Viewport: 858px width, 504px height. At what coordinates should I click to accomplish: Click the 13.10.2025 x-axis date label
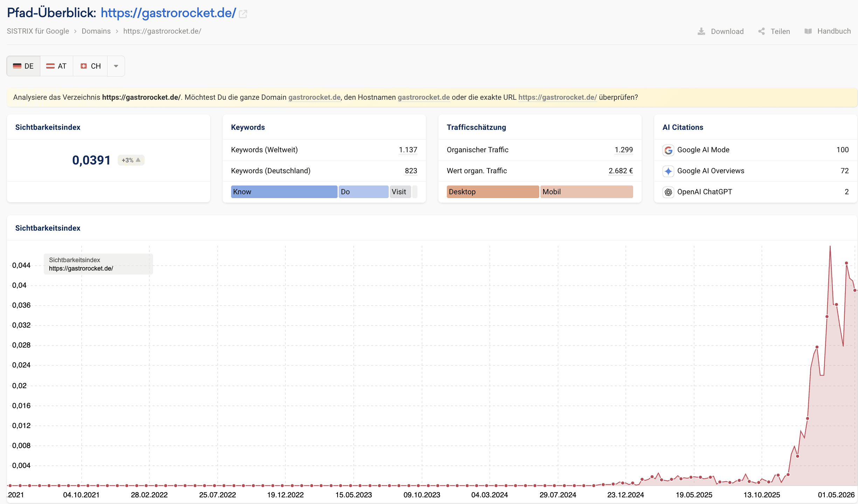point(762,495)
